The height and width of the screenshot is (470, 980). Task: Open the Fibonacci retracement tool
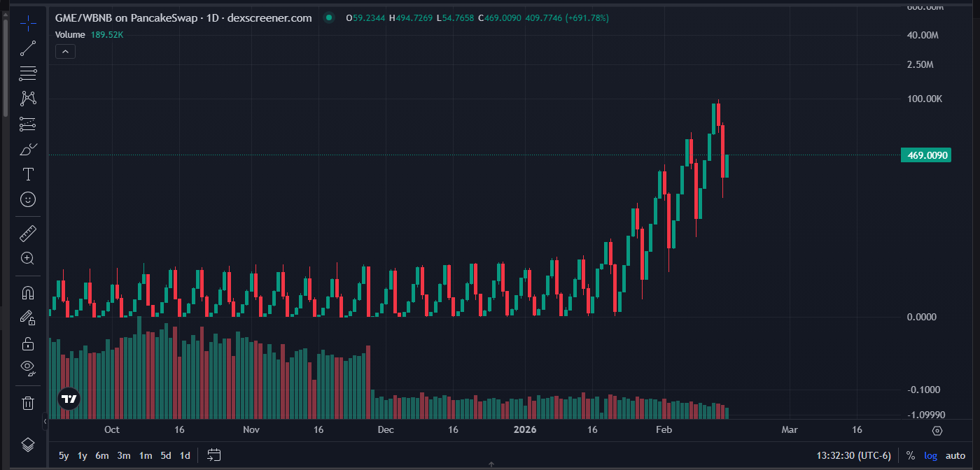(x=28, y=73)
